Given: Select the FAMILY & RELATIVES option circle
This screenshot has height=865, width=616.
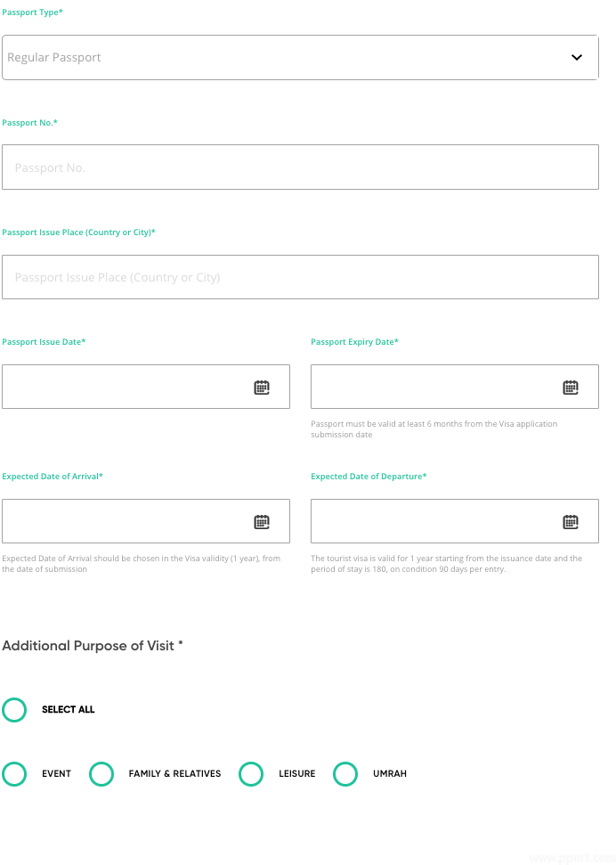Looking at the screenshot, I should (x=101, y=774).
